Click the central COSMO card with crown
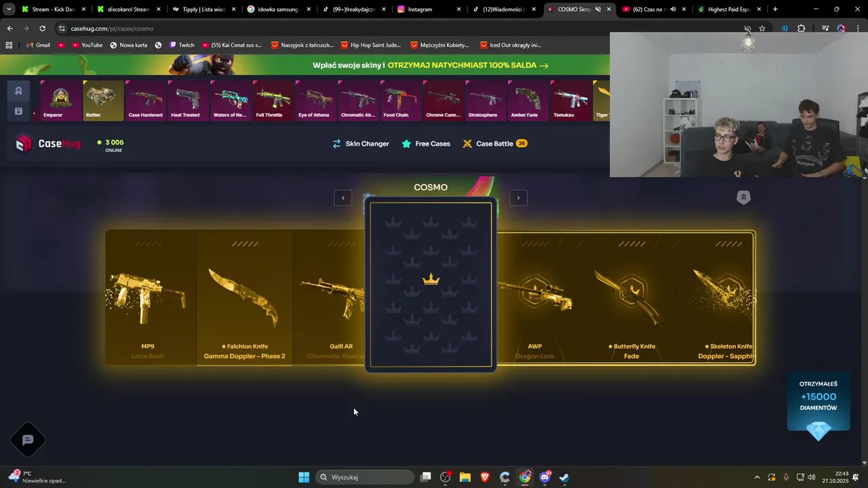This screenshot has height=488, width=868. pyautogui.click(x=431, y=285)
